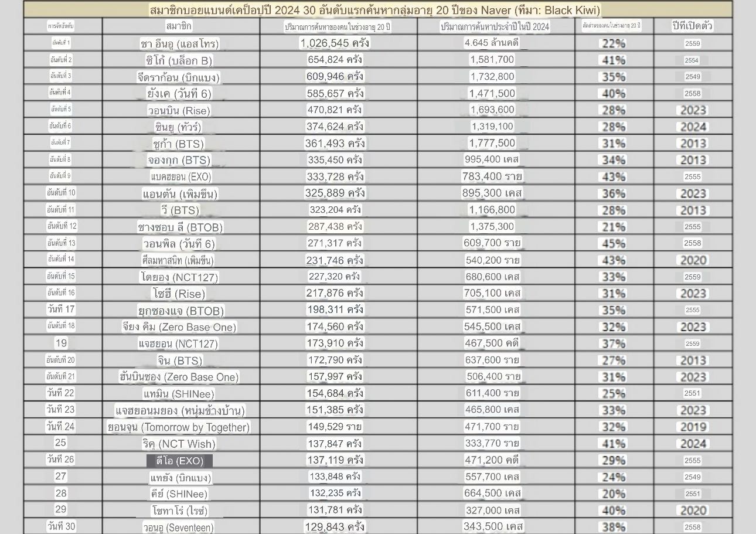Select the member cell "ชางซอบ ลี (BTOB)"

click(x=180, y=227)
